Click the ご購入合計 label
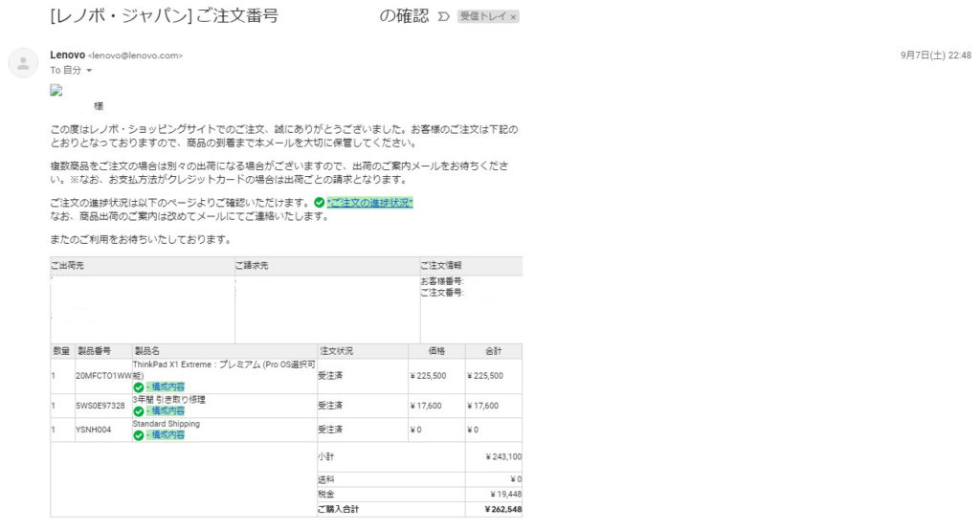Viewport: 980px width, 530px height. pos(338,509)
